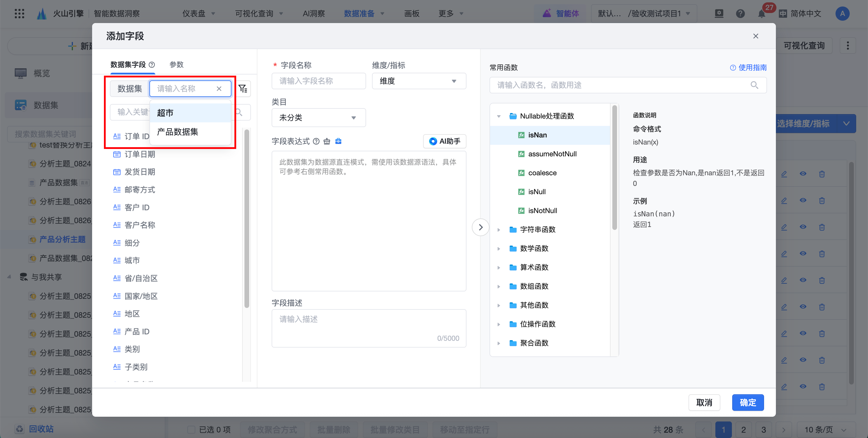Click the 字段名称 input field

(319, 81)
